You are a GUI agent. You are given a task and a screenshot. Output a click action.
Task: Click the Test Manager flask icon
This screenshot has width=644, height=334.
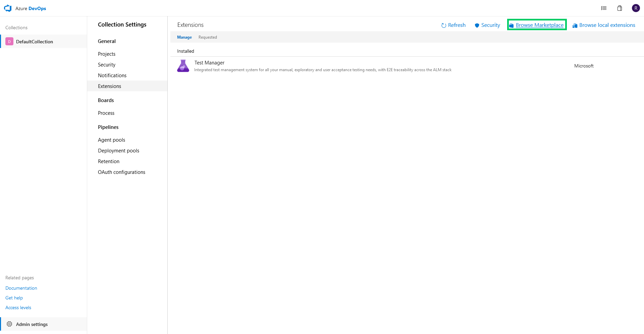point(183,66)
